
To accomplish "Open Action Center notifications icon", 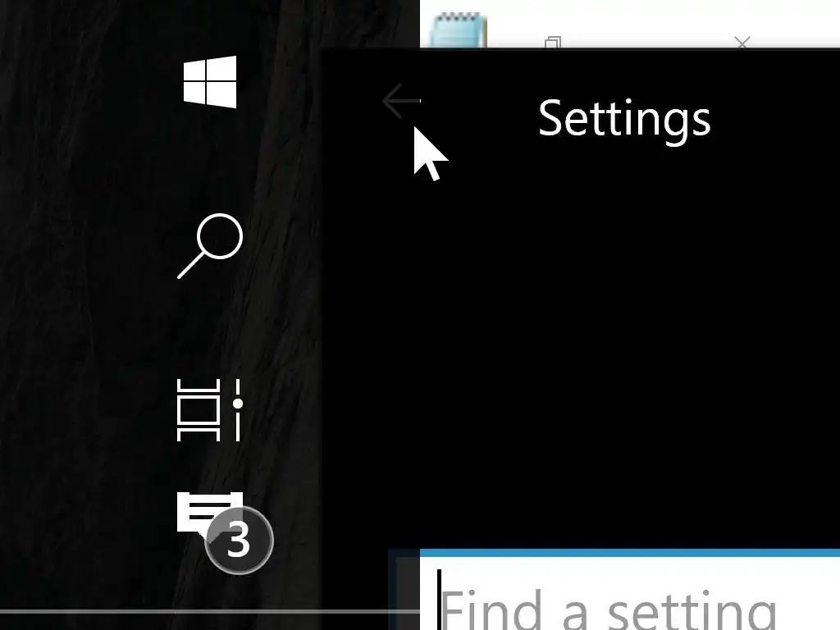I will point(210,514).
